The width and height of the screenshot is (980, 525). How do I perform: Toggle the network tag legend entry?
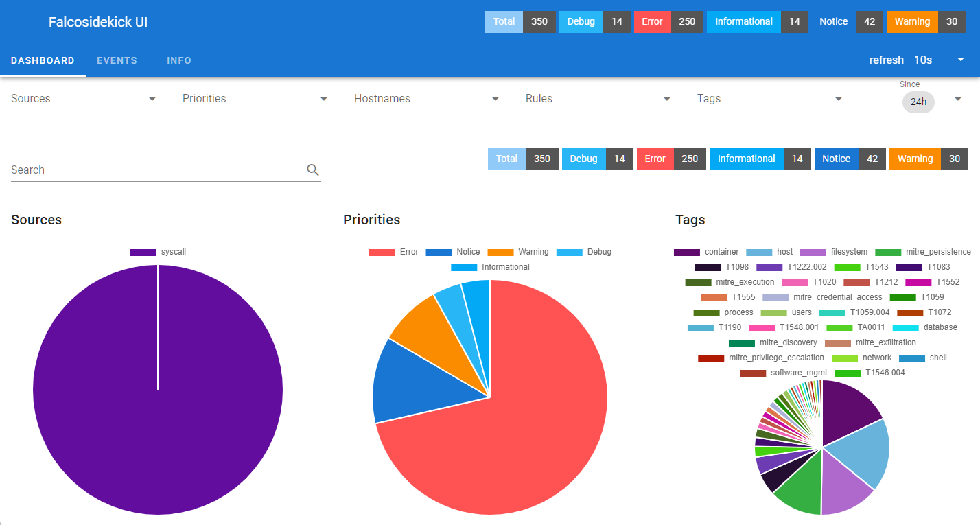click(x=862, y=358)
